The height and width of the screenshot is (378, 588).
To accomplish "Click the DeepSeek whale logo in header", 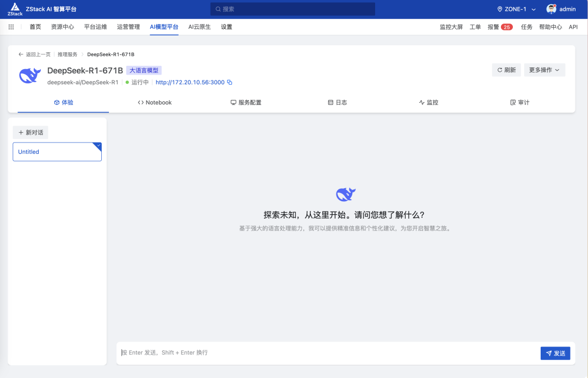I will click(x=30, y=75).
